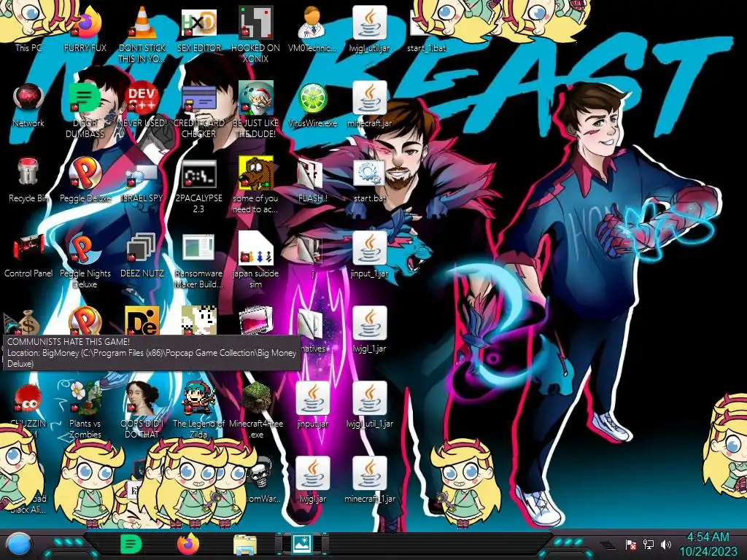Open the OOPS DID I DO THAT portrait icon
This screenshot has height=560, width=747.
(142, 411)
